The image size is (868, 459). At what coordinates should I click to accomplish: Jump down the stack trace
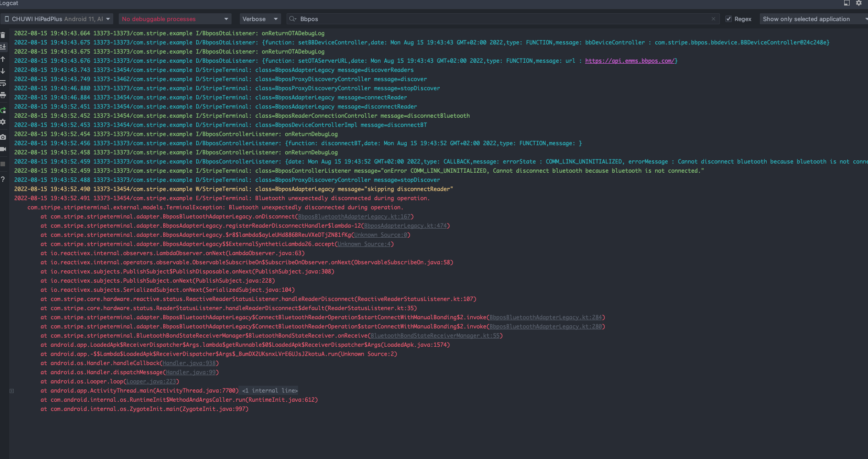(3, 71)
